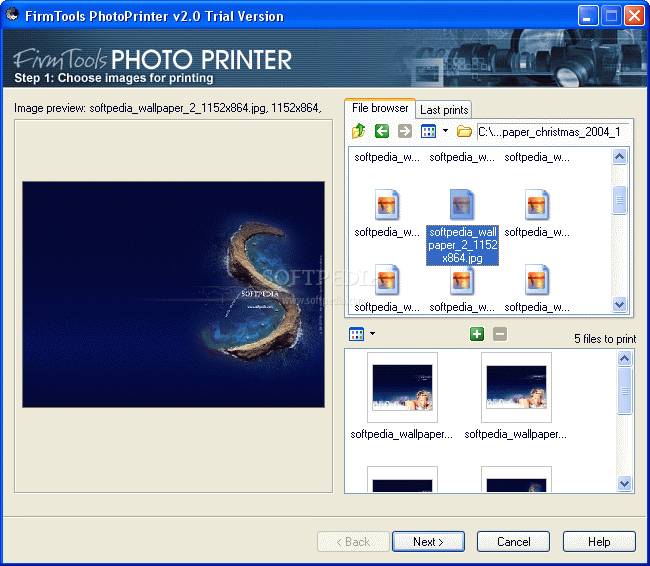Click file icon left of selected file
Image resolution: width=650 pixels, height=566 pixels.
pyautogui.click(x=387, y=205)
